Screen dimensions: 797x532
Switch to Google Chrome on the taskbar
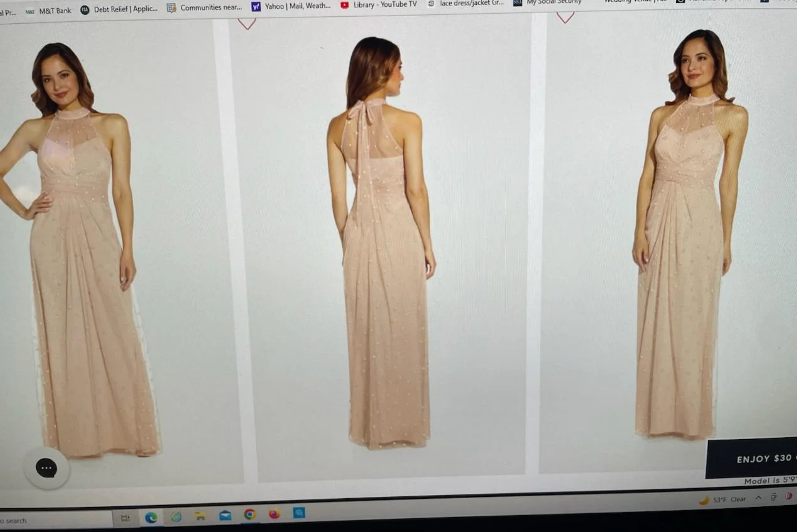tap(250, 515)
